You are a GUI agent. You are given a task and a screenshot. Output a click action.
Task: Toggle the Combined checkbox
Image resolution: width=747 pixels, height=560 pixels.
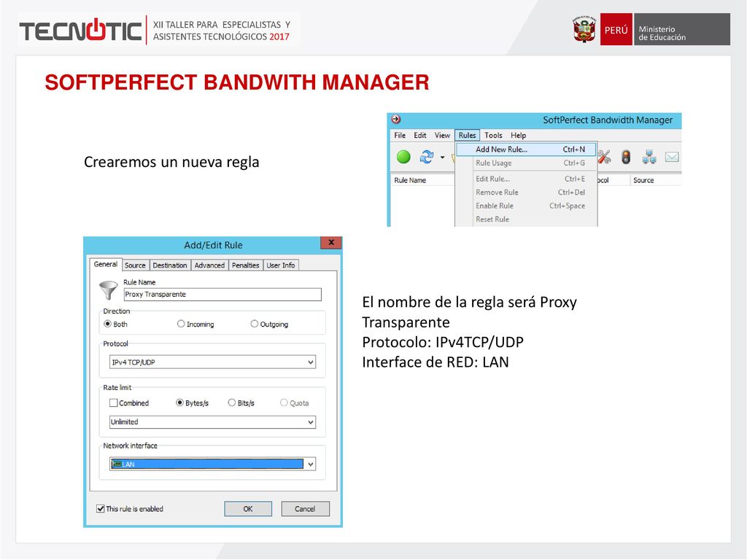pos(129,402)
